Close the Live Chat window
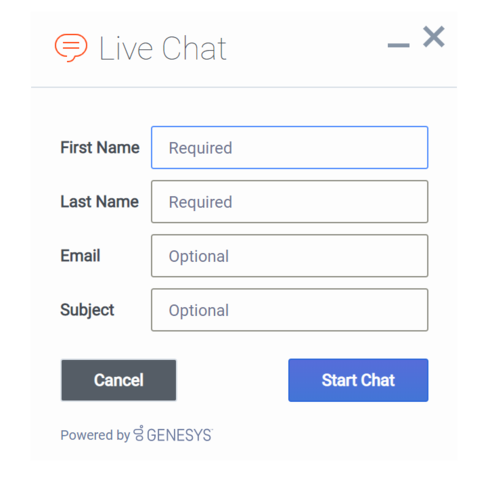Screen dimensions: 488x479 [x=434, y=37]
